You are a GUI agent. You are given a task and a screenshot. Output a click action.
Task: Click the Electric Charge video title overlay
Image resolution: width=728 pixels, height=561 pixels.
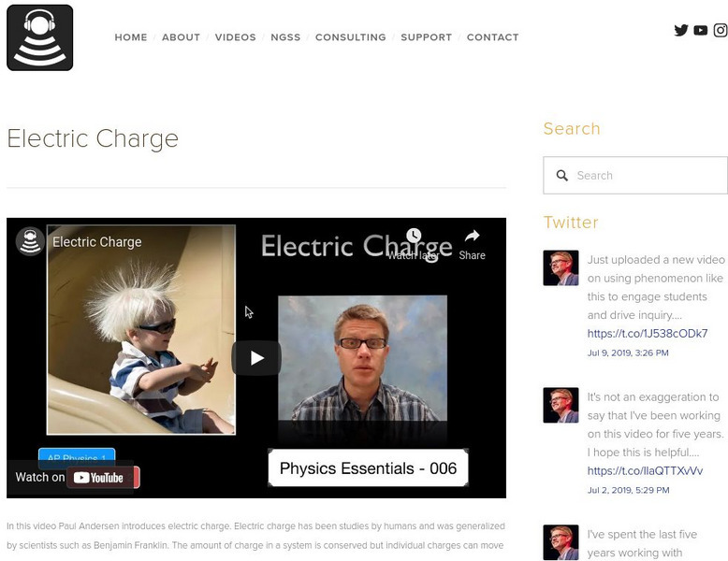click(x=97, y=242)
